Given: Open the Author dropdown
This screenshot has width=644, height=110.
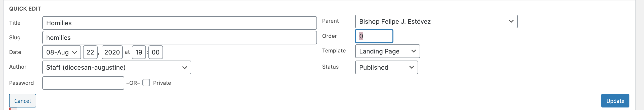Looking at the screenshot, I should pyautogui.click(x=116, y=67).
